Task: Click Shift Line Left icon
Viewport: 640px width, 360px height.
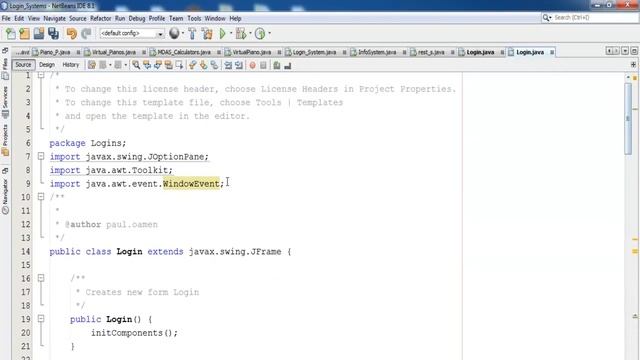Action: click(x=228, y=65)
